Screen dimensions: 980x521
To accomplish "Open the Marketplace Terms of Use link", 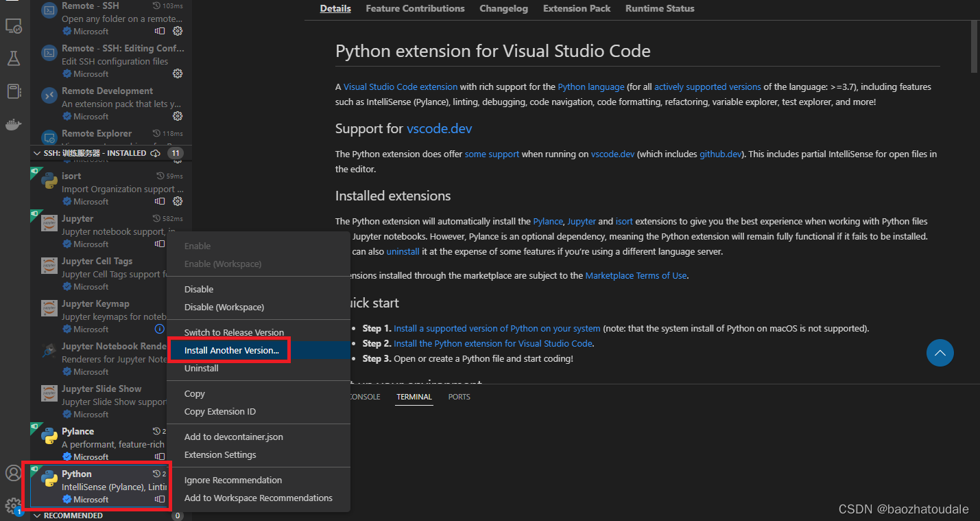I will [x=636, y=275].
